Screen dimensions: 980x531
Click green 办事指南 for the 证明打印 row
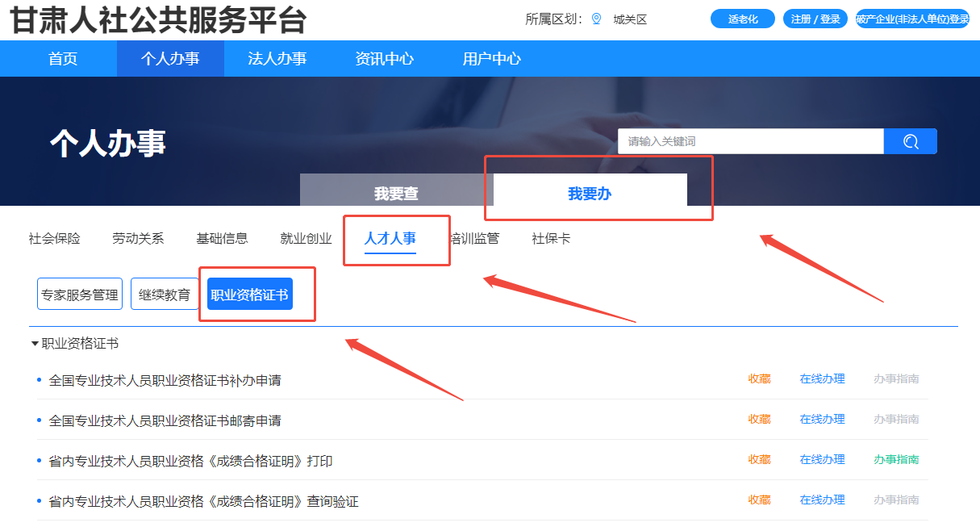896,460
